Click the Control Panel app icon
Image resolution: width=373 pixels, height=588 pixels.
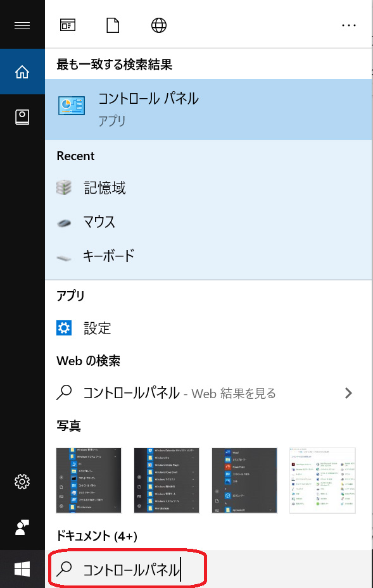72,105
